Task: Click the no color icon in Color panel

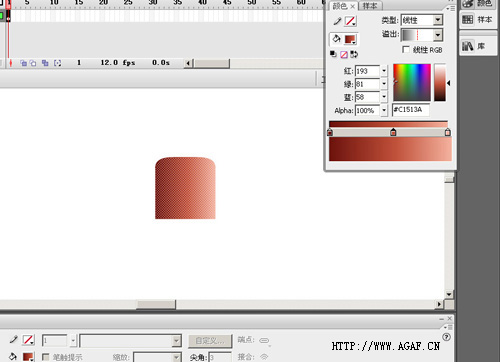Action: [344, 55]
